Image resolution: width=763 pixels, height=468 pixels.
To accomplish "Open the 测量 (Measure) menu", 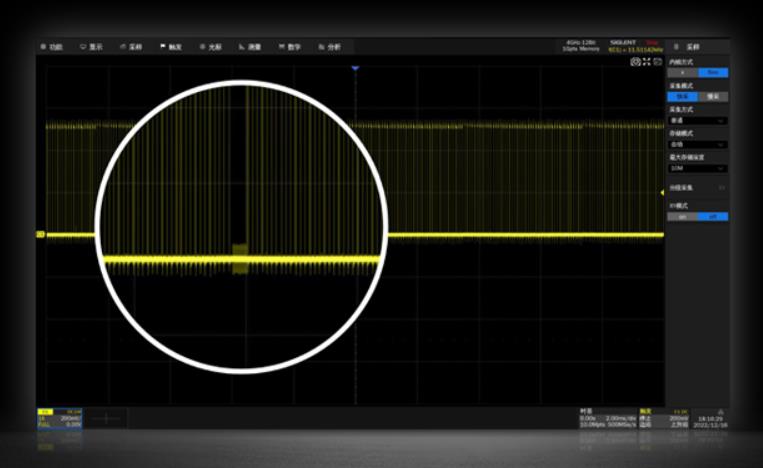I will pos(250,47).
